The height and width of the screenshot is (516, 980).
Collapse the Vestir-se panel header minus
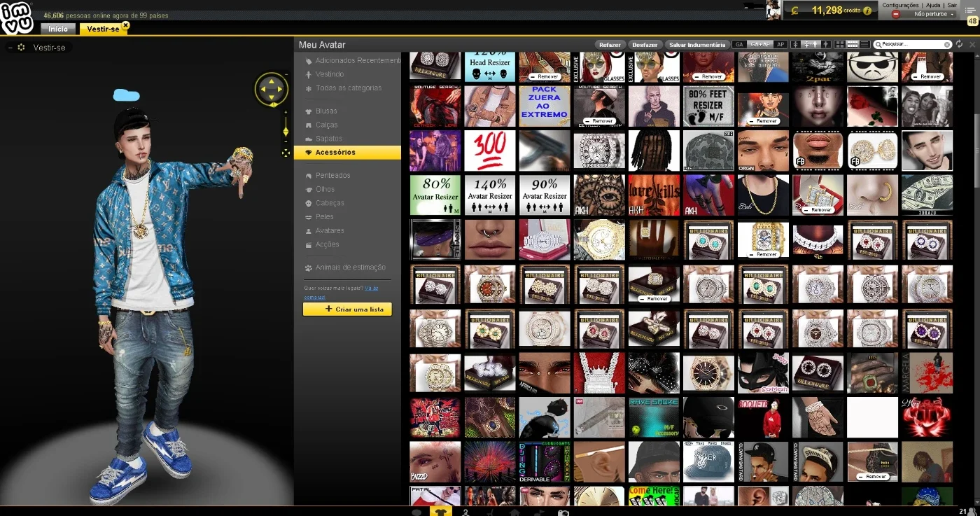pos(10,48)
